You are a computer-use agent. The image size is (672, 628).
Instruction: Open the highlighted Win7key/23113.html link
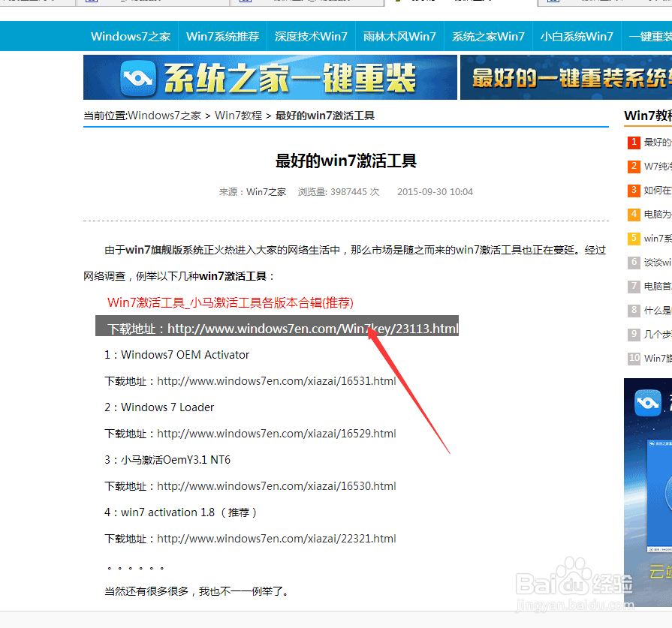tap(313, 329)
